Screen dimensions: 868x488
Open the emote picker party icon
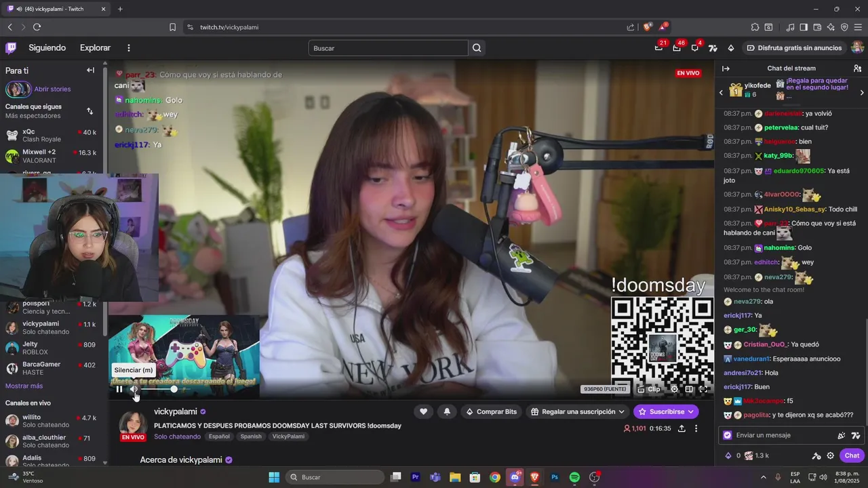(x=842, y=435)
